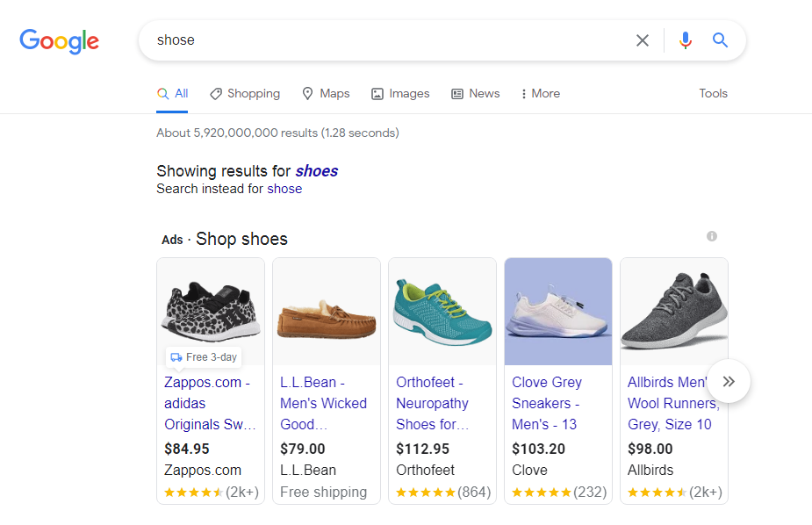Click the $79.00 price
Image resolution: width=812 pixels, height=525 pixels.
coord(303,449)
